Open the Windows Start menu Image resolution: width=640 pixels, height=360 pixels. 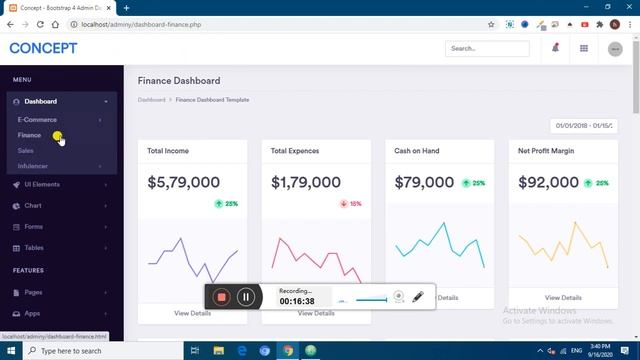(11, 351)
